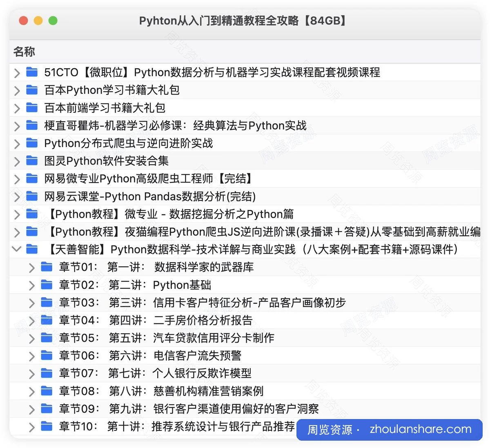Expand 章节04 第四讲 subfolder
490x448 pixels.
tap(32, 321)
